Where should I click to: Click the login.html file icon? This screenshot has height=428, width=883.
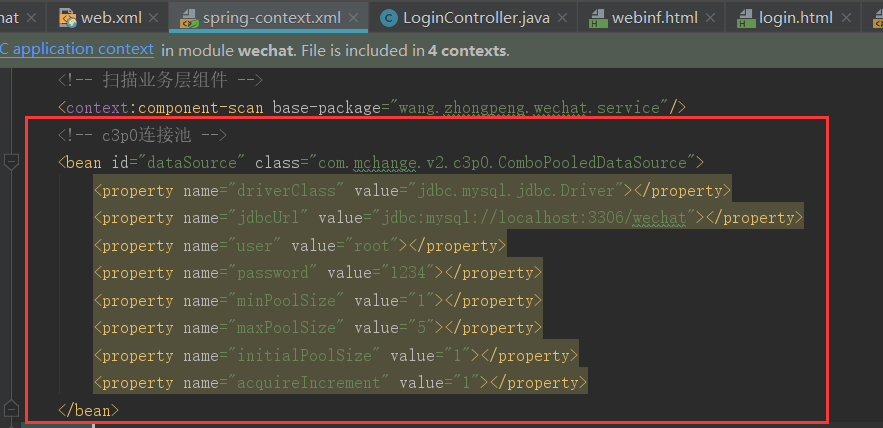point(746,19)
